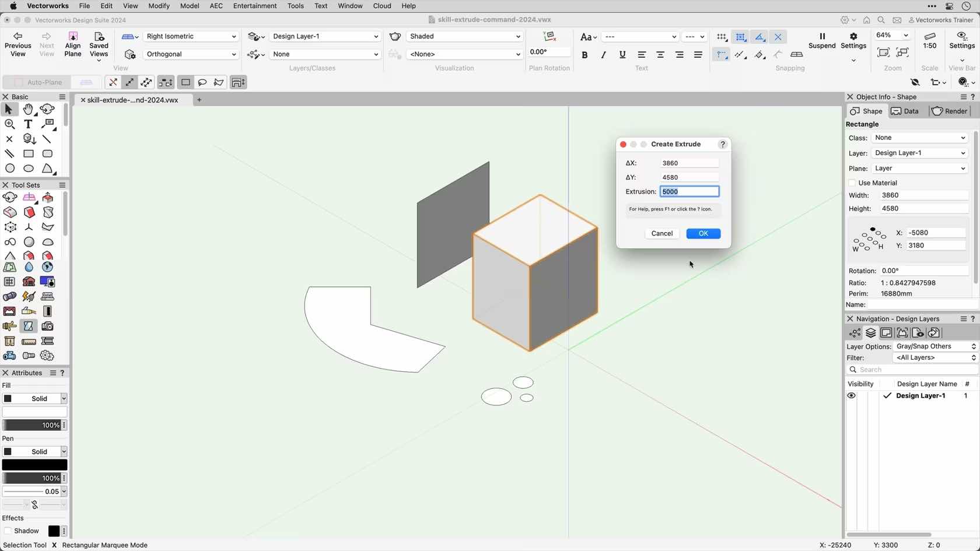Image resolution: width=980 pixels, height=551 pixels.
Task: Open the Class None dropdown in Object Info
Action: tap(919, 138)
